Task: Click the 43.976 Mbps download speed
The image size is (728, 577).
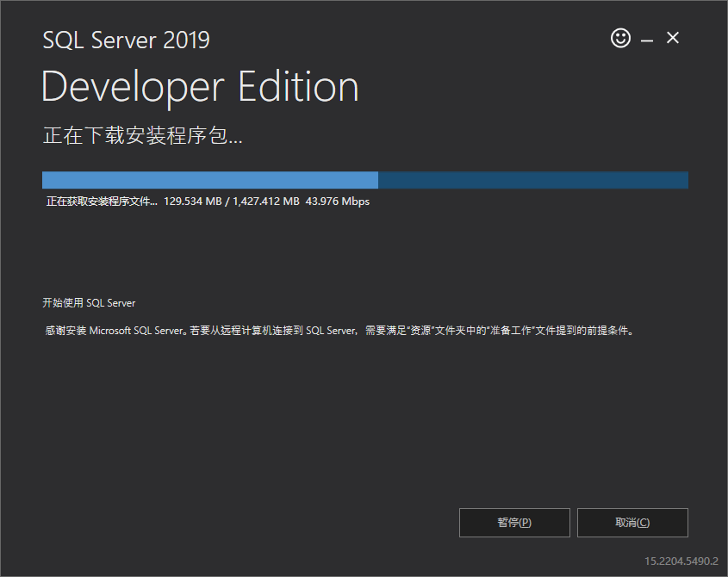Action: tap(338, 202)
